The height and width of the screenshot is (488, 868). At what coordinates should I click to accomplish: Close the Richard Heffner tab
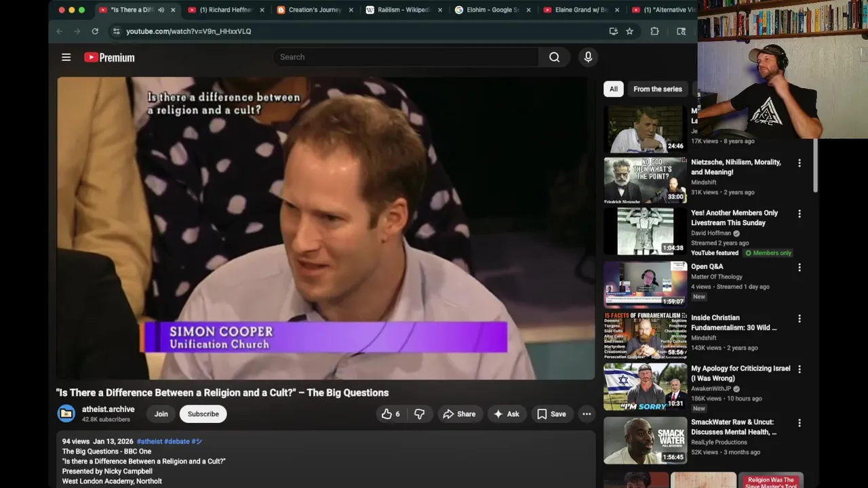point(262,10)
